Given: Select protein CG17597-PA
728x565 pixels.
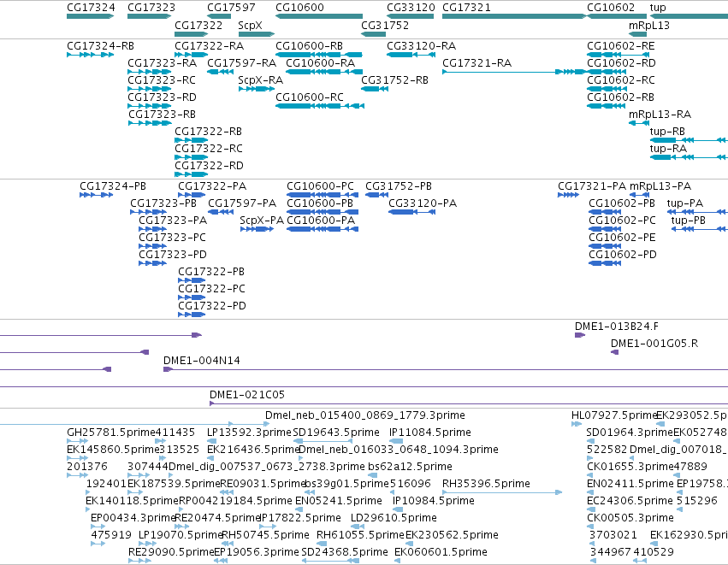Looking at the screenshot, I should coord(242,203).
